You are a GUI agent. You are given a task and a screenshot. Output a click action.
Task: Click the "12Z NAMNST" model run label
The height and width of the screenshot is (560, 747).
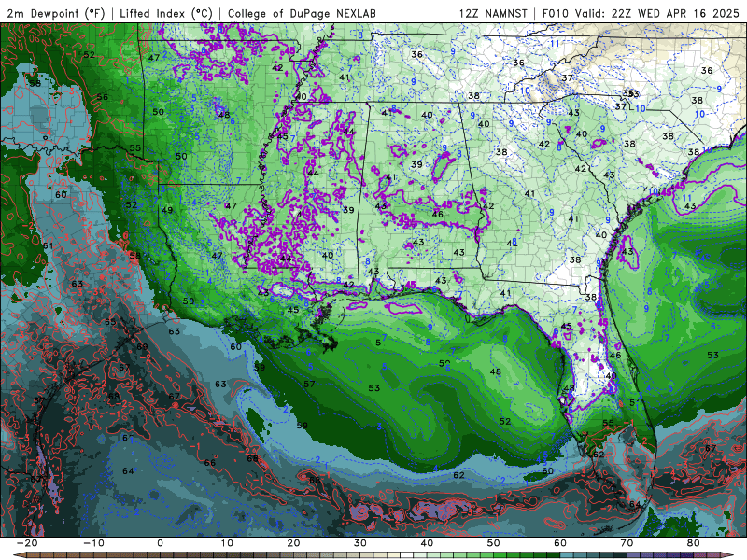[x=493, y=13]
